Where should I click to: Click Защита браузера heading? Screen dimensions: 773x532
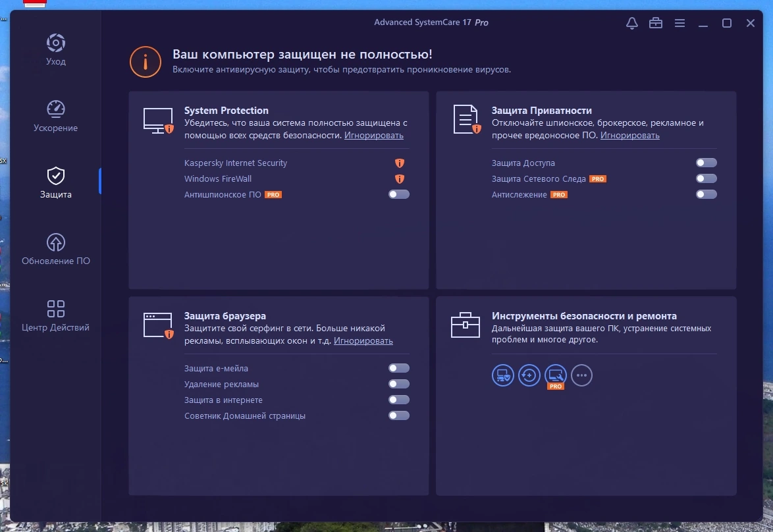[x=225, y=315]
